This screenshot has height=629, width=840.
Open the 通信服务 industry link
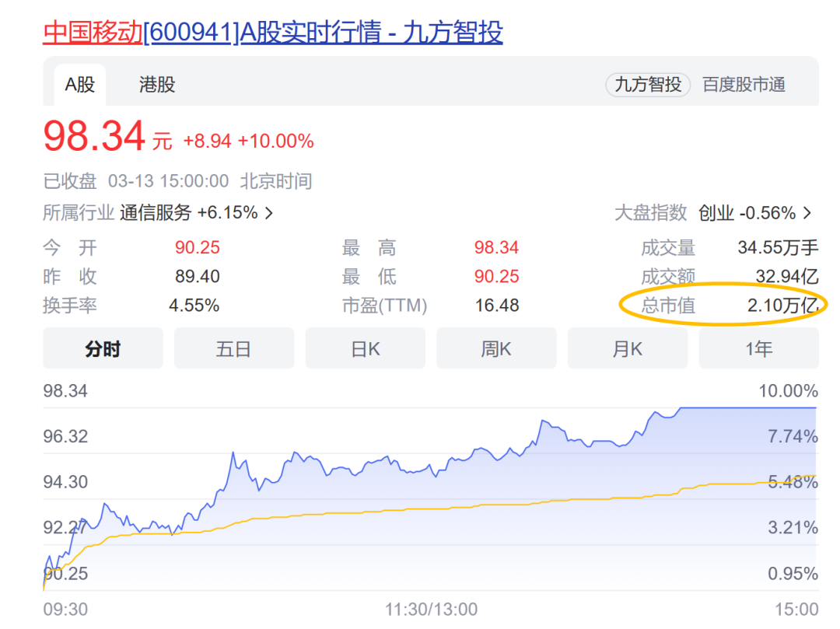156,213
